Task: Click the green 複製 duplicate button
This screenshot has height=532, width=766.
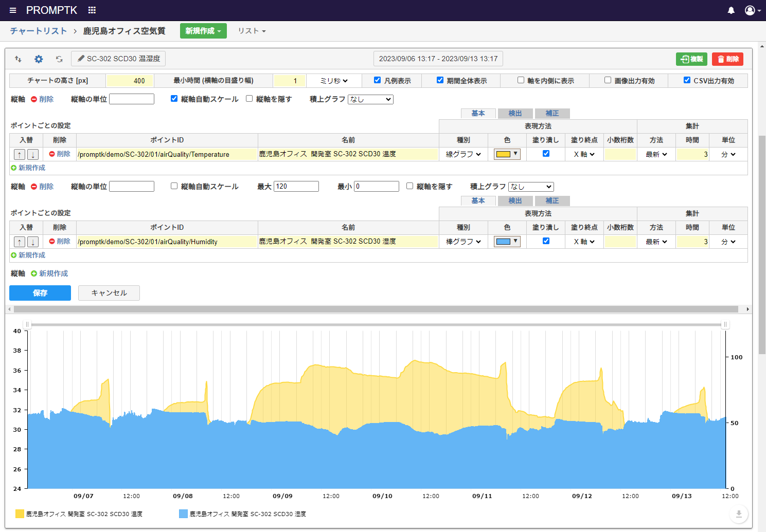Action: pyautogui.click(x=691, y=59)
